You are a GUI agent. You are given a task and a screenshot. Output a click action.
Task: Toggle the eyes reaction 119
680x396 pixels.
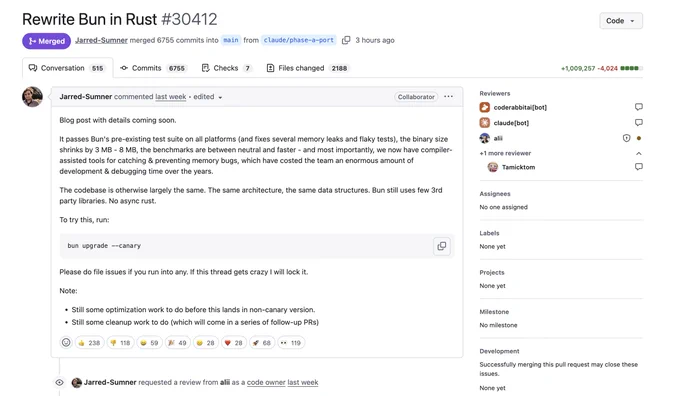291,343
